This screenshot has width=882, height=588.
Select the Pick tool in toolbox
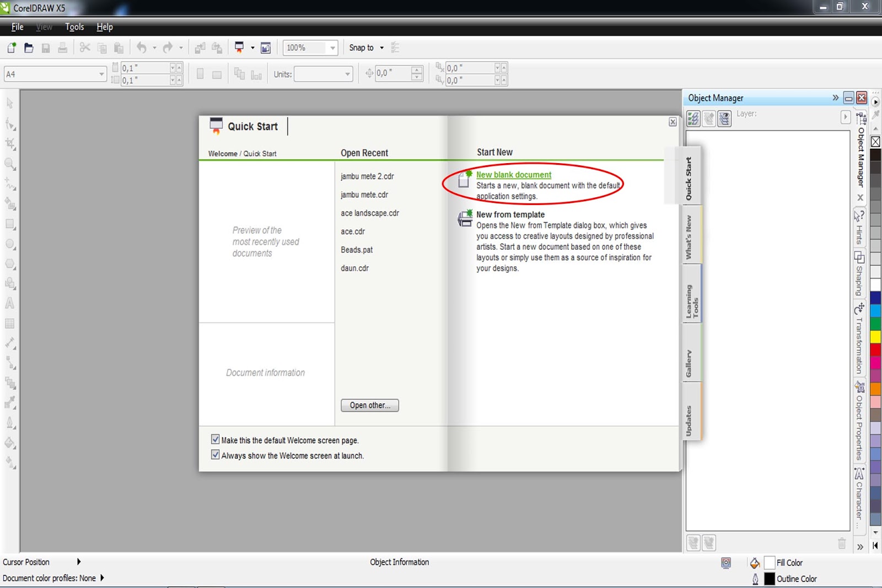pos(10,104)
